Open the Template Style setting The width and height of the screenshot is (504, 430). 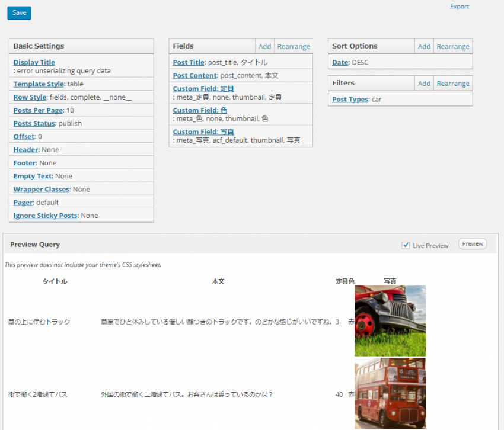click(x=38, y=84)
